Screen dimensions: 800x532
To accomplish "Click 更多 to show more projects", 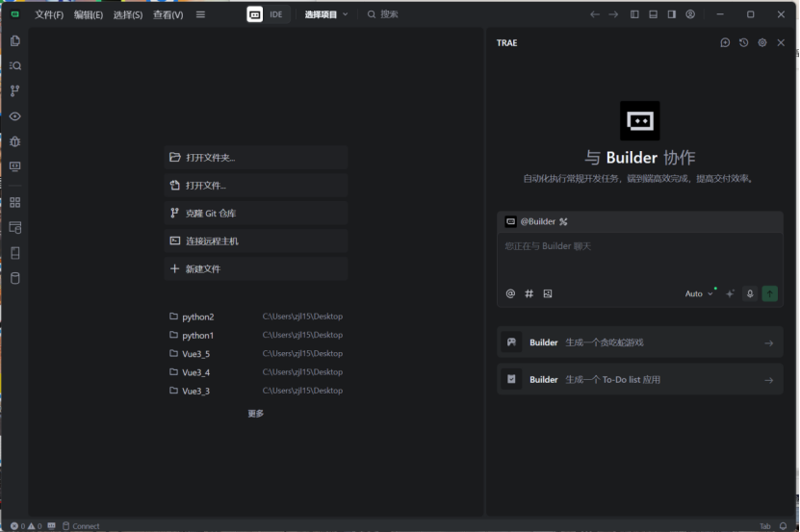I will click(256, 413).
